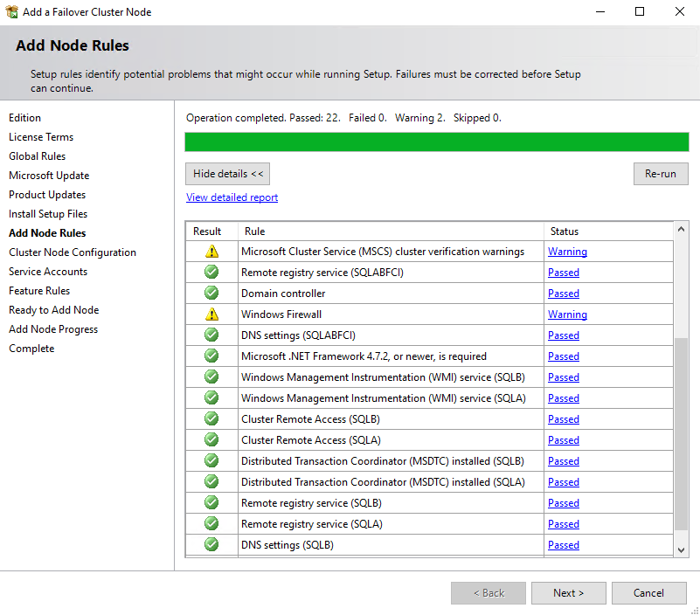The height and width of the screenshot is (615, 700).
Task: Select the Feature Rules step
Action: click(x=39, y=291)
